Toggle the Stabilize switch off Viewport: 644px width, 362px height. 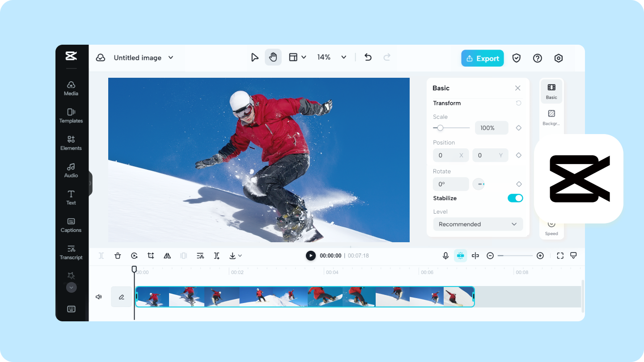(515, 198)
